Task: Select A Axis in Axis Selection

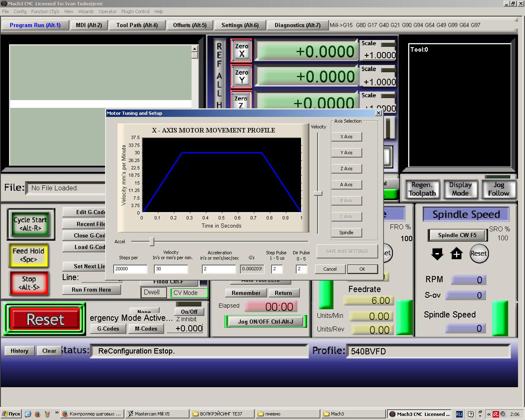Action: click(x=347, y=185)
